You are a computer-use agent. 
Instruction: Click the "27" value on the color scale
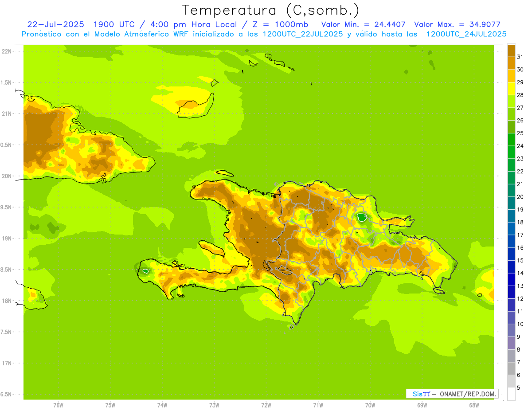[520, 108]
